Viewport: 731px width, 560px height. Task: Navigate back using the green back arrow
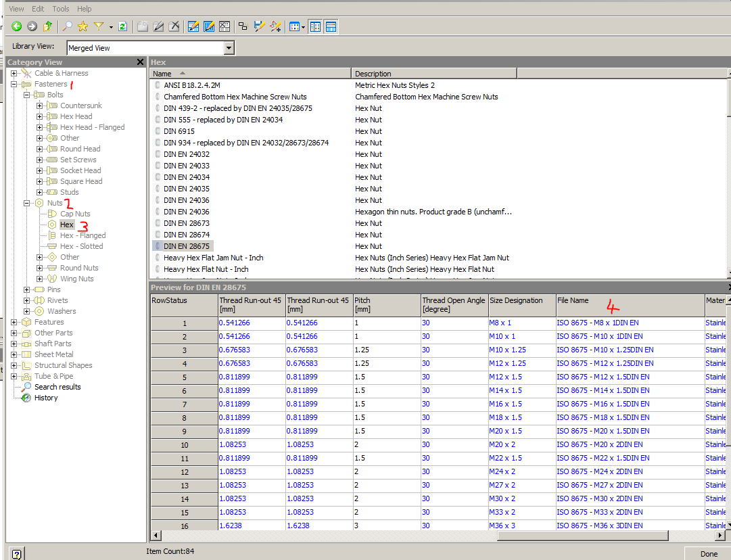pos(16,26)
